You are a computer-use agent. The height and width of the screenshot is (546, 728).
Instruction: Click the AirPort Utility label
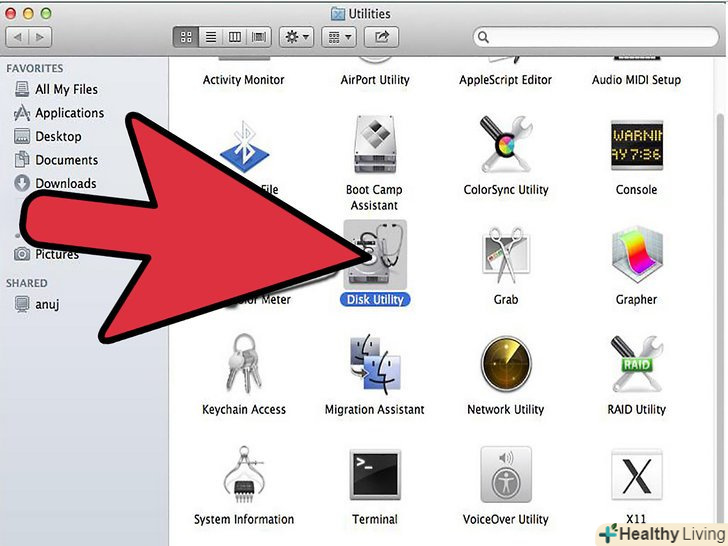click(x=375, y=80)
